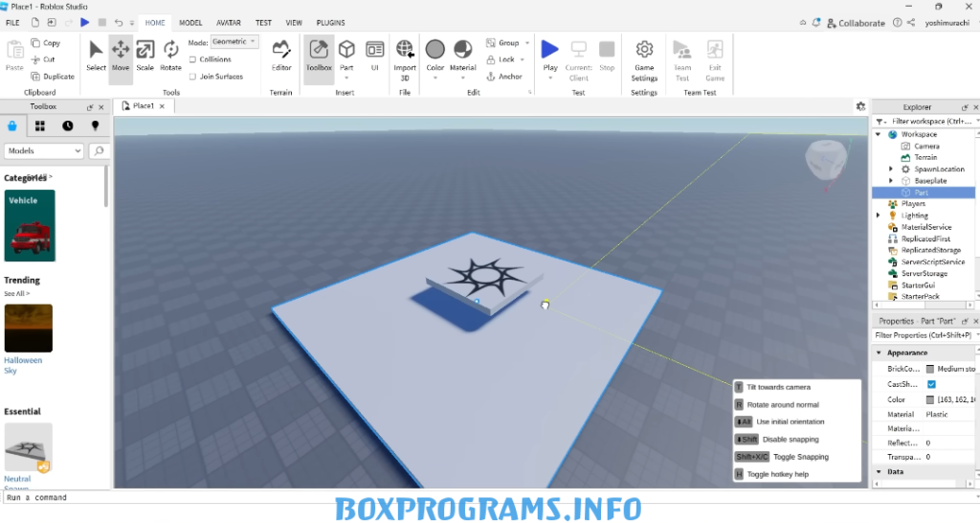
Task: Select the Move tool
Action: (121, 57)
